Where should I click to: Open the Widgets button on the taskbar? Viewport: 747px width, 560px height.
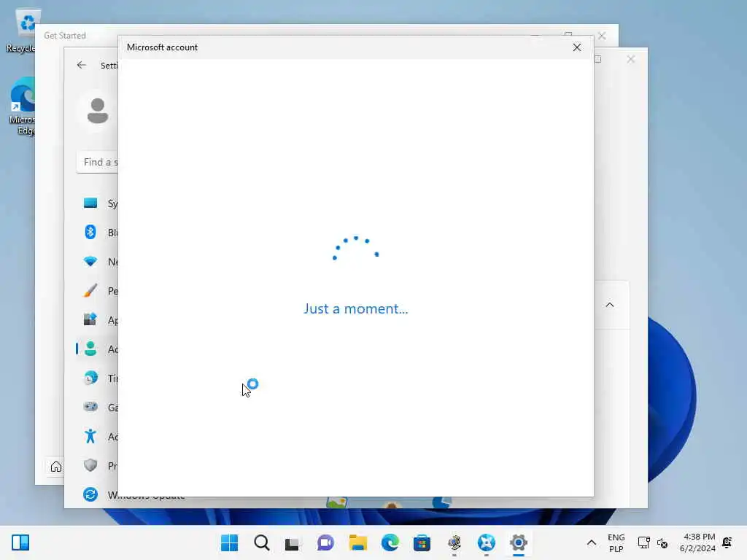(x=20, y=542)
